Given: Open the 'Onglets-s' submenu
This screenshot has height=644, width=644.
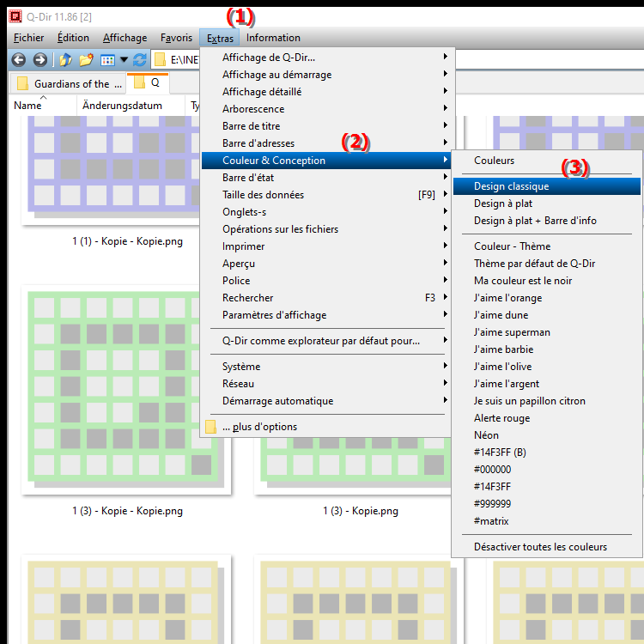Looking at the screenshot, I should (x=327, y=212).
